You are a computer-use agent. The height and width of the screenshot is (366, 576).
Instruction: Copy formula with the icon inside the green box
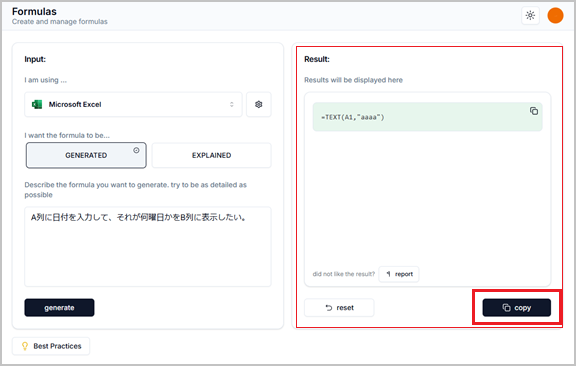pyautogui.click(x=534, y=111)
